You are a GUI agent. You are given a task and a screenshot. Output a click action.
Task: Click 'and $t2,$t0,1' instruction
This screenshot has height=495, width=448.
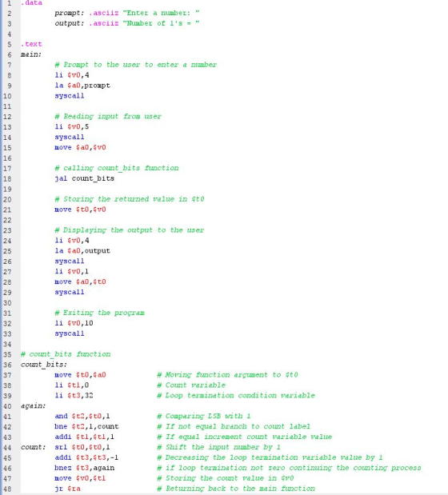[82, 417]
